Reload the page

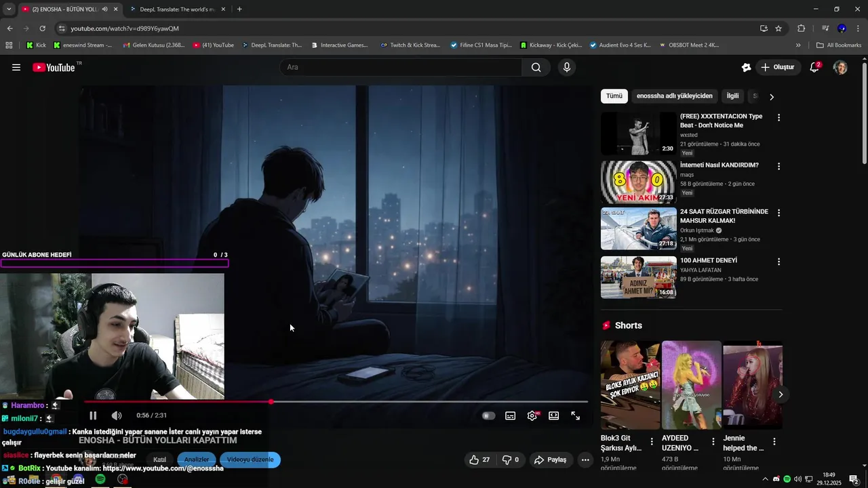(43, 28)
